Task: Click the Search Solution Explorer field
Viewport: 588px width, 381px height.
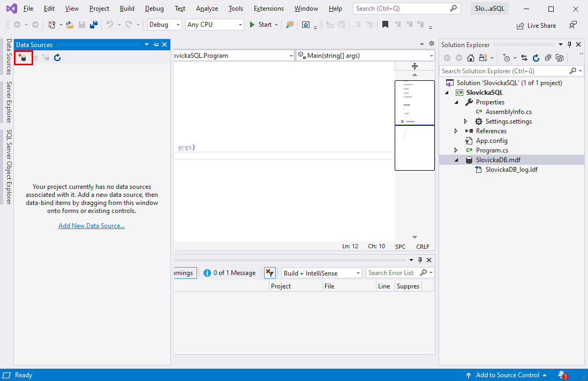Action: [x=511, y=71]
